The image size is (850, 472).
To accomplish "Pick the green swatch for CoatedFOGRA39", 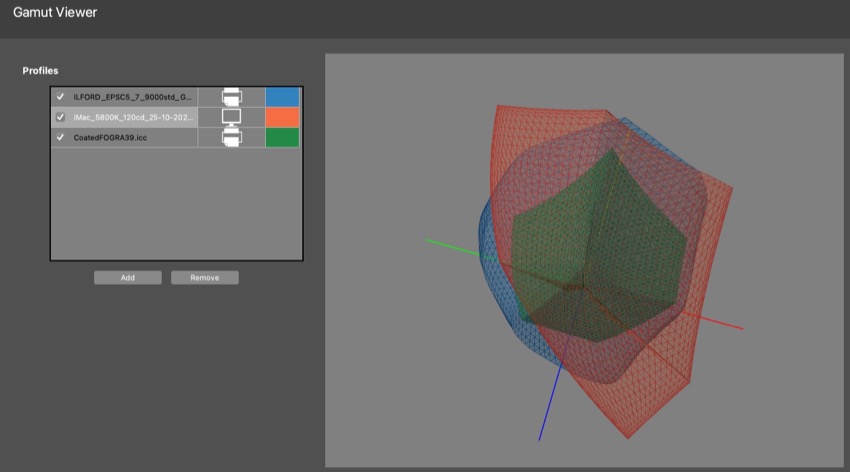I will [282, 137].
